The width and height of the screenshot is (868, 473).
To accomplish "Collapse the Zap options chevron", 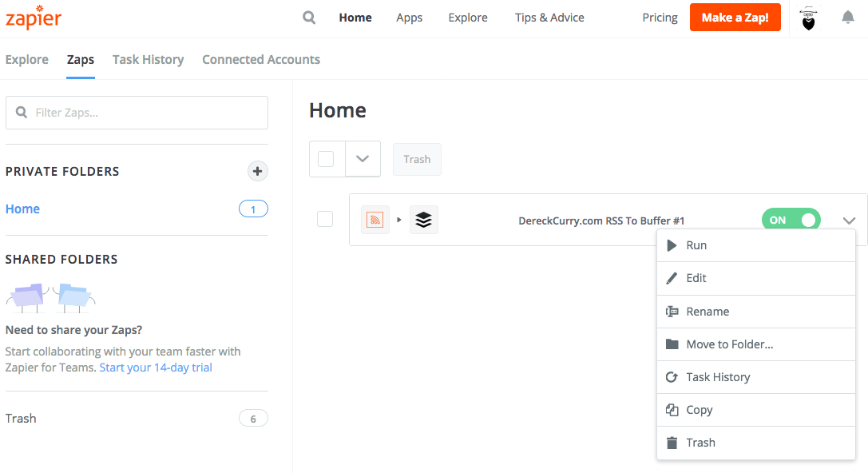I will (x=849, y=221).
